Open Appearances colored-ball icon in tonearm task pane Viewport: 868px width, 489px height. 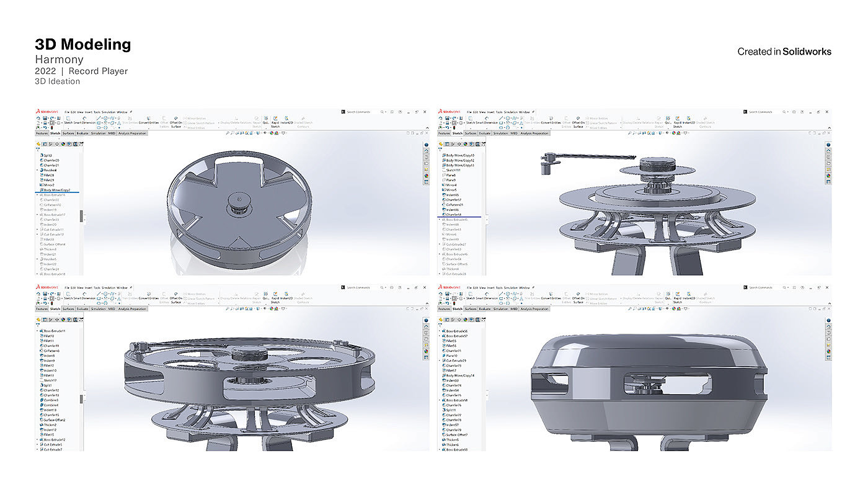pos(828,175)
